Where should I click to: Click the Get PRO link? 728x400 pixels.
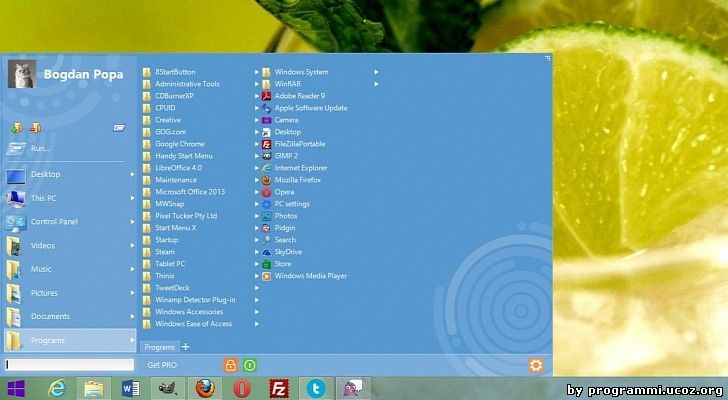pyautogui.click(x=161, y=365)
